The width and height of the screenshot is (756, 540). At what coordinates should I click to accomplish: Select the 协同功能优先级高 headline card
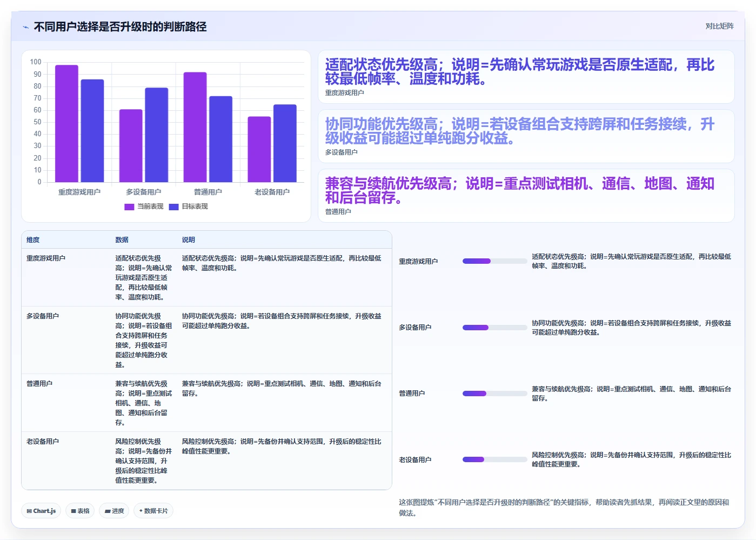(x=526, y=136)
